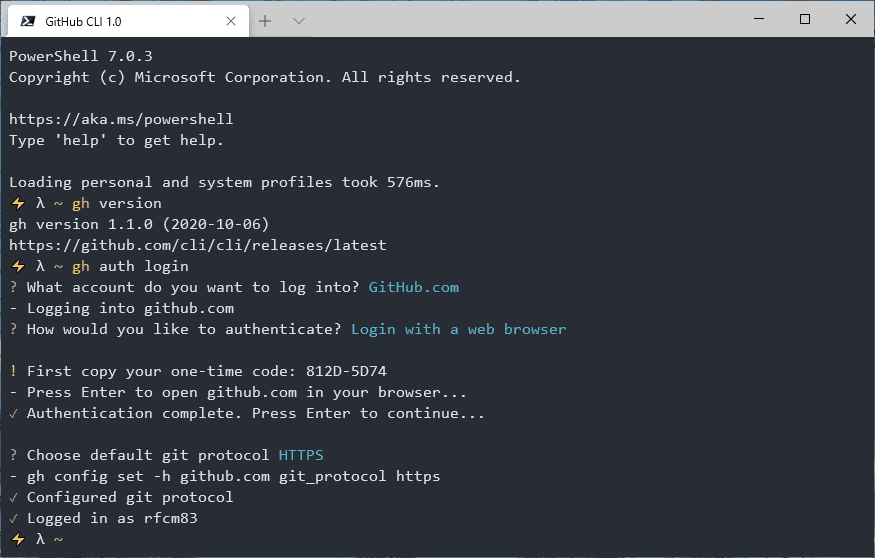Select the GitHub CLI 1.0 tab
The image size is (875, 558).
pyautogui.click(x=128, y=21)
